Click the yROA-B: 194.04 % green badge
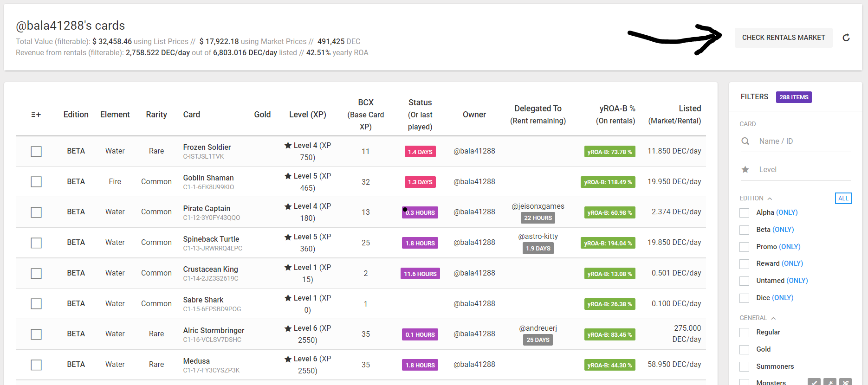 608,243
